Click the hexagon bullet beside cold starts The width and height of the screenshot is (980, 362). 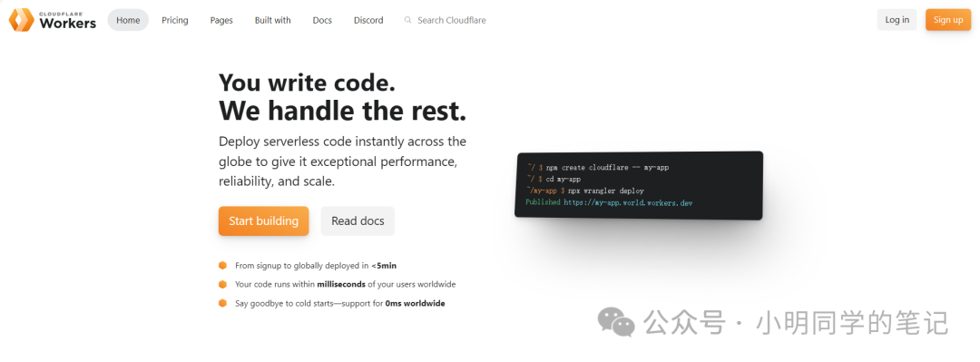222,303
